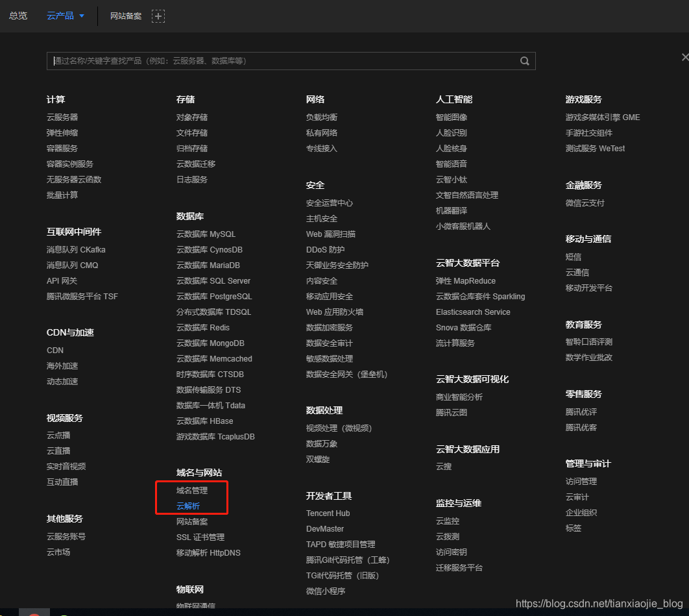Open Elasticsearch Service link
This screenshot has width=689, height=616.
point(473,312)
